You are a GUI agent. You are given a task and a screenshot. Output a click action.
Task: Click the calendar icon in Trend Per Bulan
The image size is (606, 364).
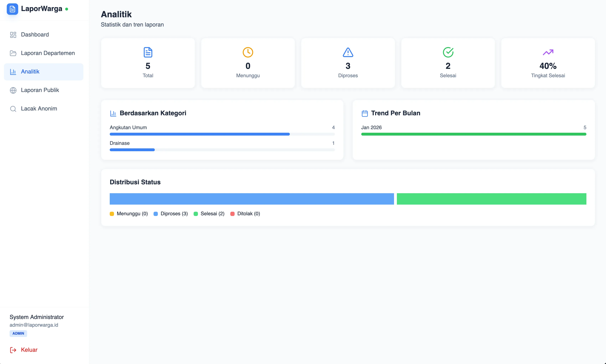[x=365, y=113]
